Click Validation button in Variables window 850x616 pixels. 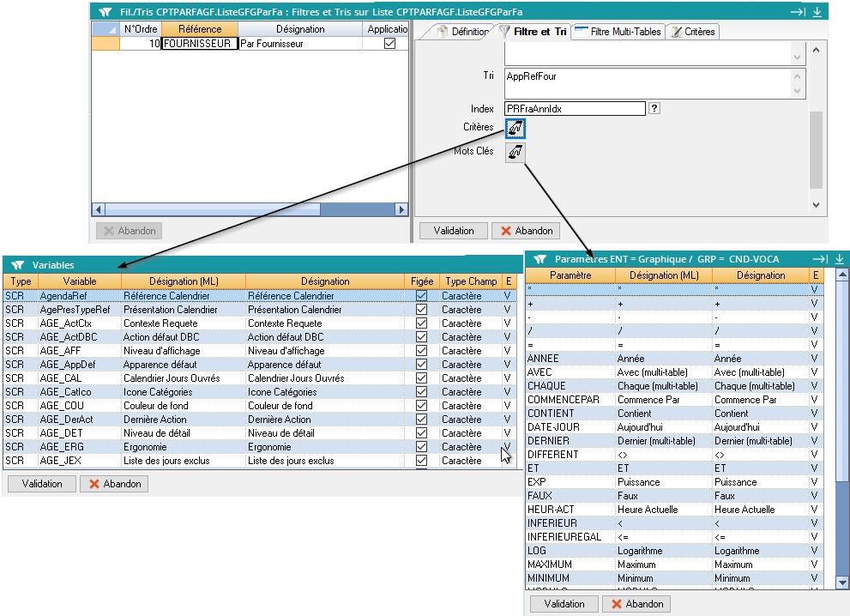pos(41,484)
